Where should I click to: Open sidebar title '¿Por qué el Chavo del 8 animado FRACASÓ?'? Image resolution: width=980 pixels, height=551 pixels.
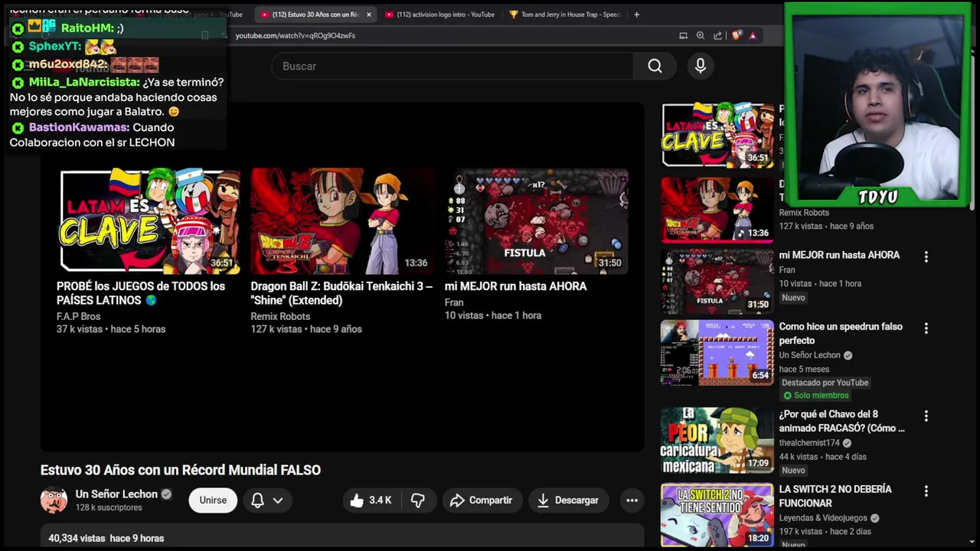point(841,421)
